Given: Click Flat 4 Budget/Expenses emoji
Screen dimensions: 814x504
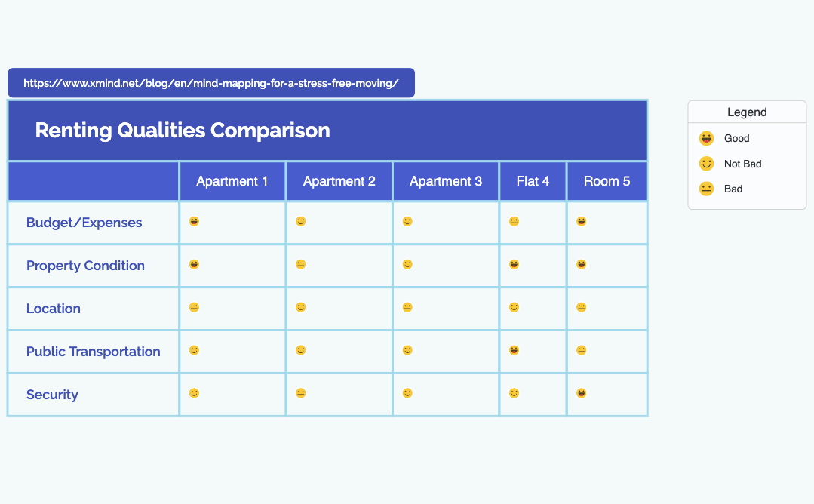Looking at the screenshot, I should (x=515, y=222).
